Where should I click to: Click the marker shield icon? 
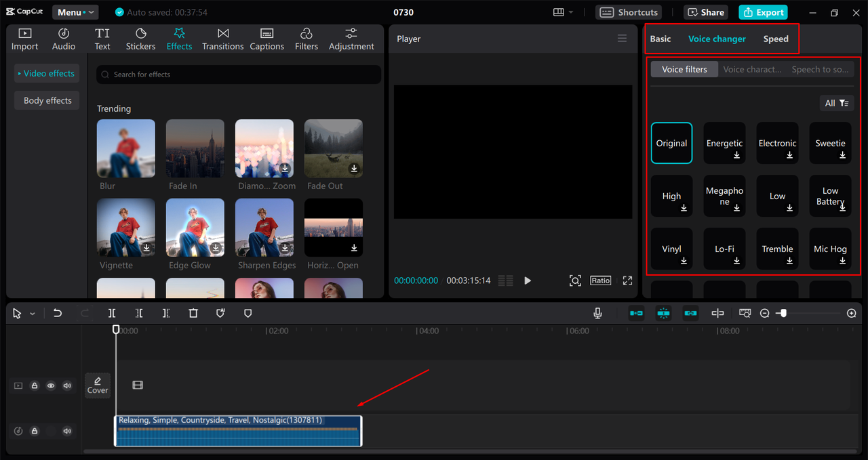248,313
